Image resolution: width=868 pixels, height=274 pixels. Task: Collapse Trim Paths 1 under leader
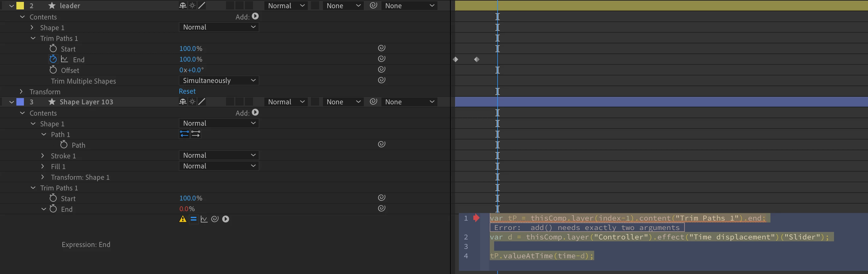point(33,38)
